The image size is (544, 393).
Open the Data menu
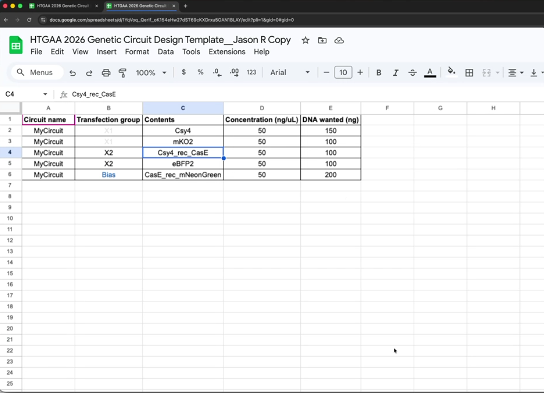(165, 52)
